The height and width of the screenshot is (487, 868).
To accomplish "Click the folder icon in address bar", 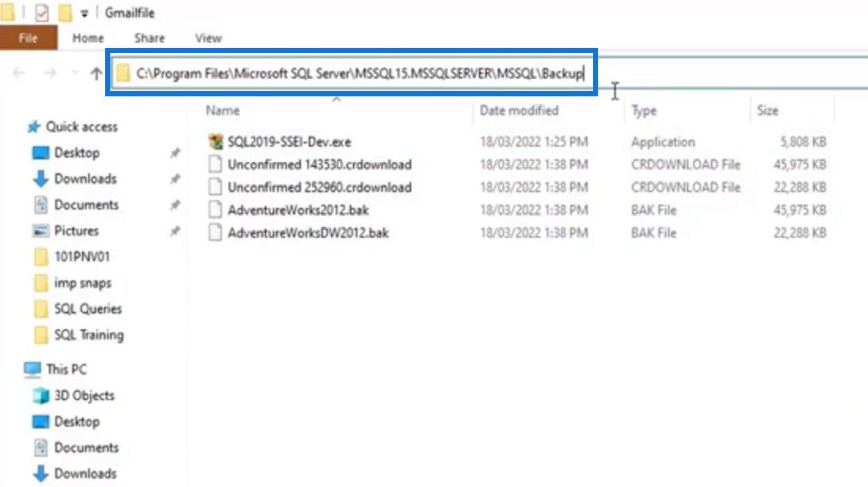I will click(x=122, y=74).
